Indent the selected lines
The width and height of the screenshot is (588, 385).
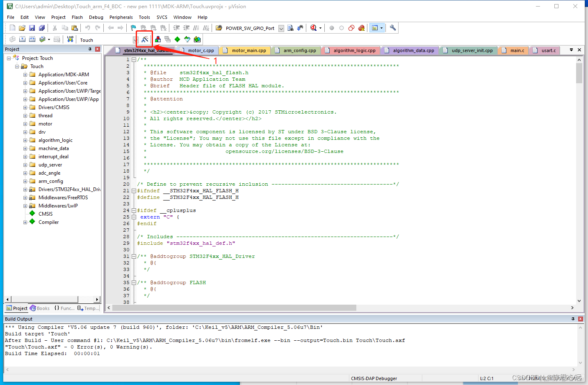click(x=177, y=28)
